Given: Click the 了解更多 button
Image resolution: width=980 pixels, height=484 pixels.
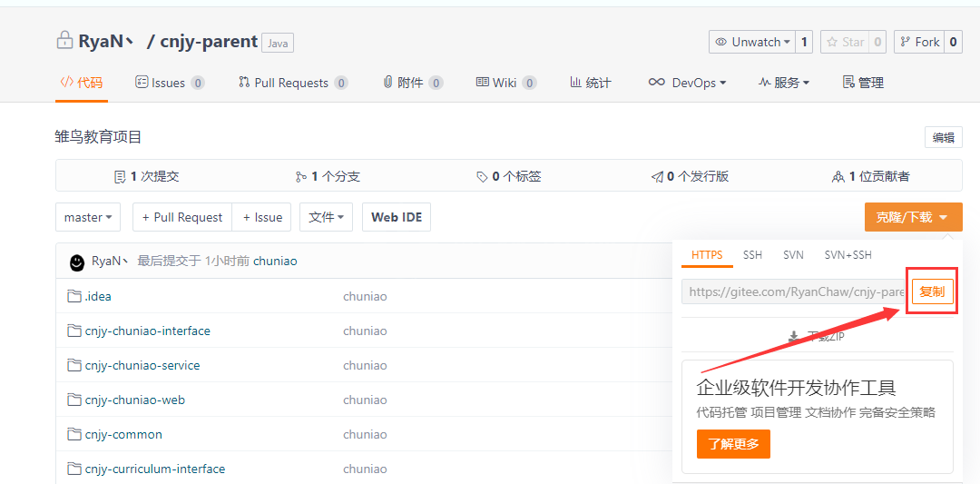Looking at the screenshot, I should pos(734,445).
